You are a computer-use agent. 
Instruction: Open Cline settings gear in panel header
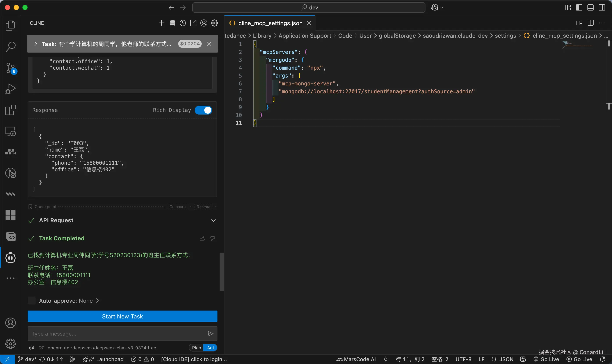coord(214,23)
